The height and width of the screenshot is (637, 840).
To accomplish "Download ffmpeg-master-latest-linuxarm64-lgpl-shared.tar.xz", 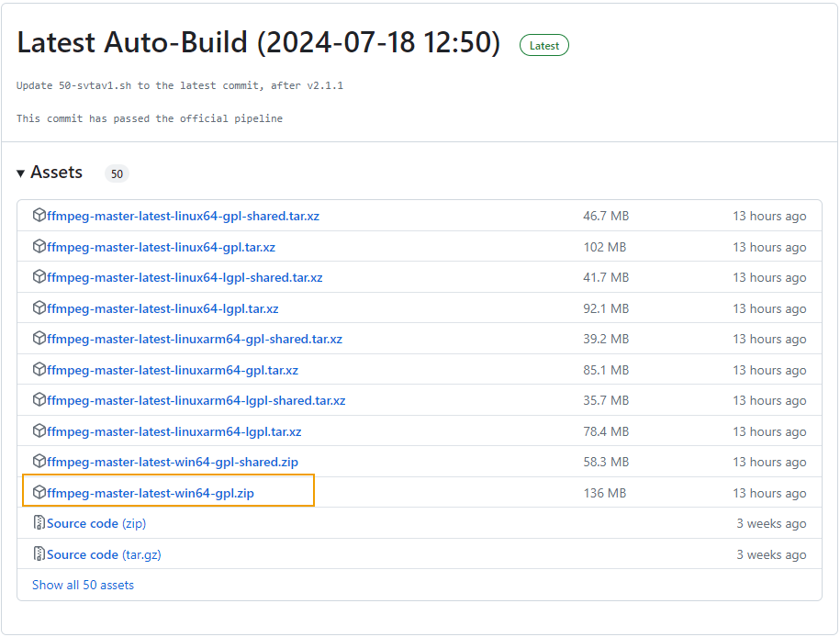I will click(196, 400).
